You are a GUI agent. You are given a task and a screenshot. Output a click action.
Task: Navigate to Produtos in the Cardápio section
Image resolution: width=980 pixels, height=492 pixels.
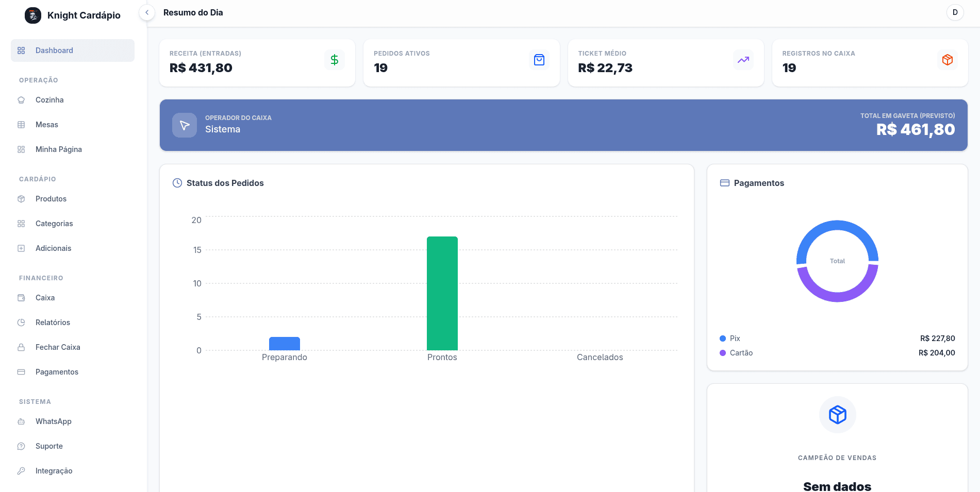tap(51, 199)
